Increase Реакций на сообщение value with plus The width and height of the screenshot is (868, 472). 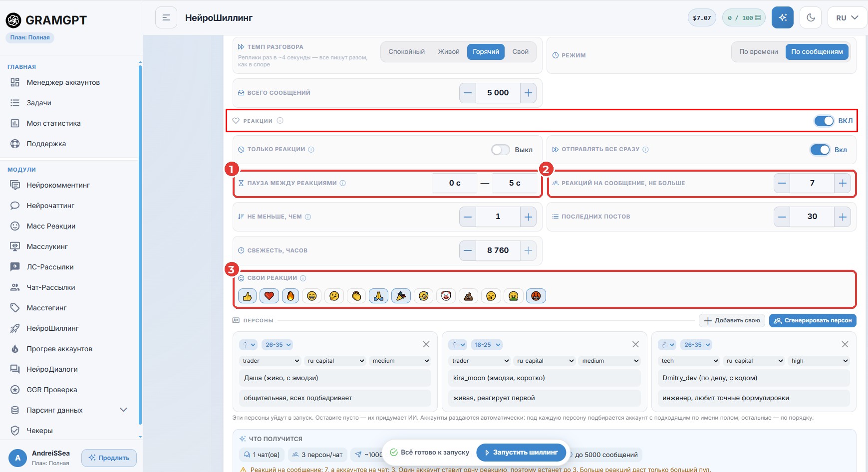(843, 183)
